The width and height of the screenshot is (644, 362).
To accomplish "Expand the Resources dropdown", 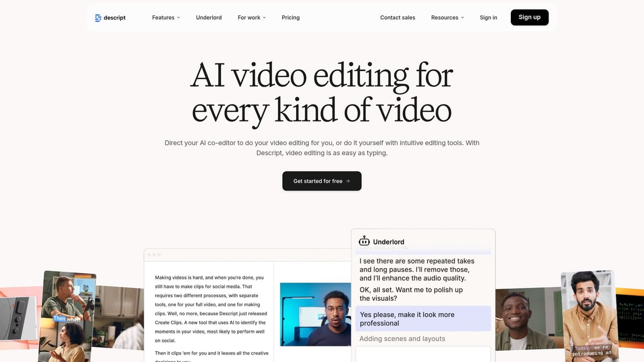I will [x=447, y=17].
